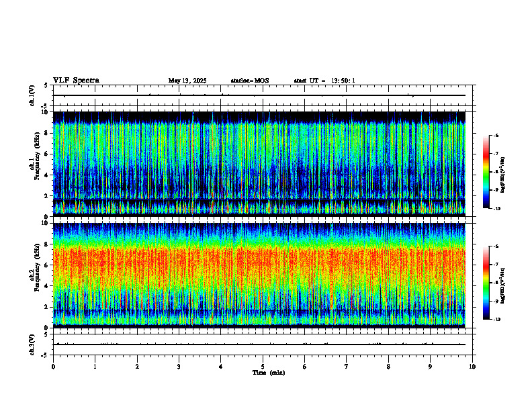The image size is (532, 411).
Task: Click the "ch.1(V)" axis label
Action: [x=32, y=95]
